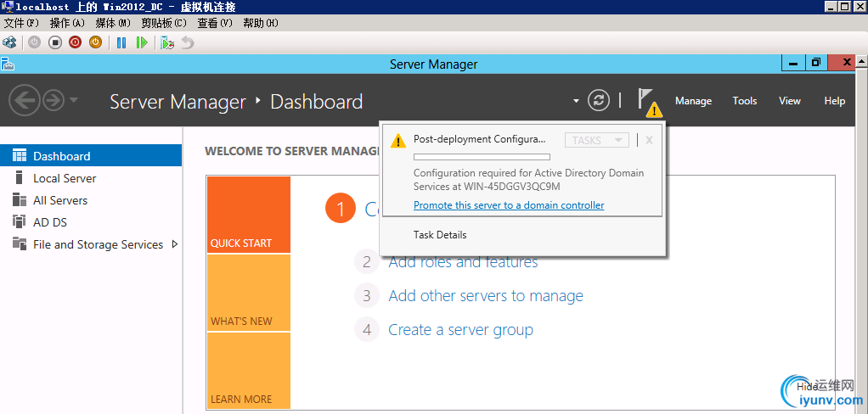The height and width of the screenshot is (414, 868).
Task: Refresh the Server Manager dashboard
Action: (x=599, y=101)
